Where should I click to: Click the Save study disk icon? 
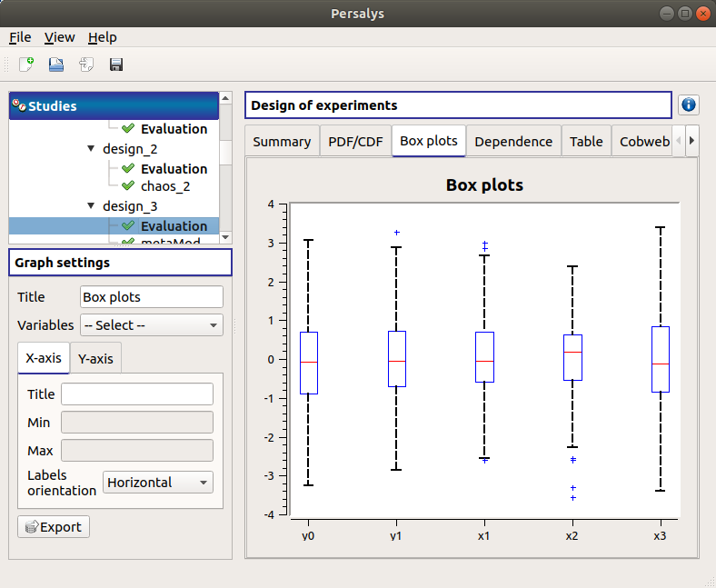pos(116,65)
